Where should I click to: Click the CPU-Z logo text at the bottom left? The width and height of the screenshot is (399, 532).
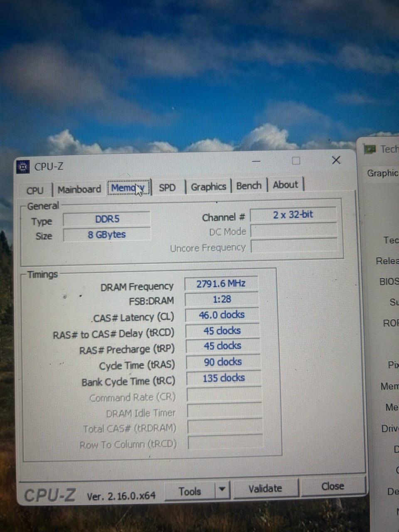(x=50, y=495)
